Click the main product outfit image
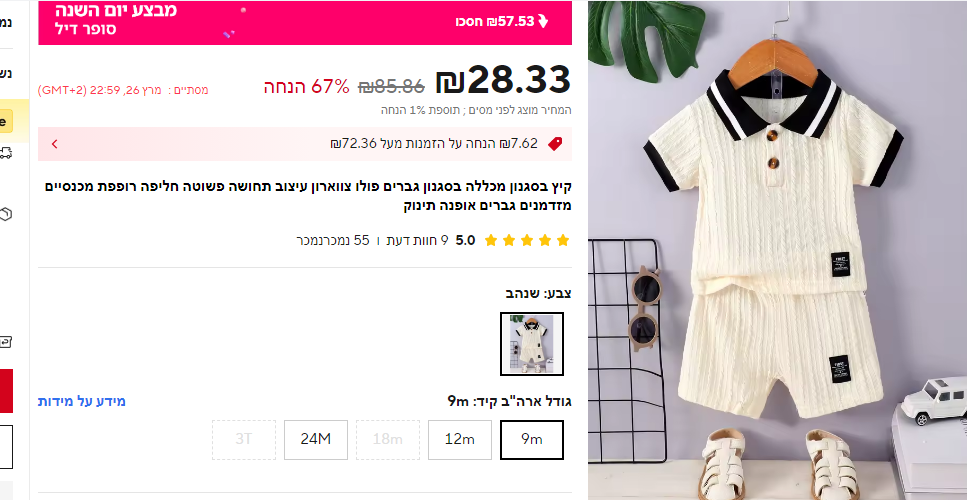Viewport: 967px width, 500px height. 777,250
